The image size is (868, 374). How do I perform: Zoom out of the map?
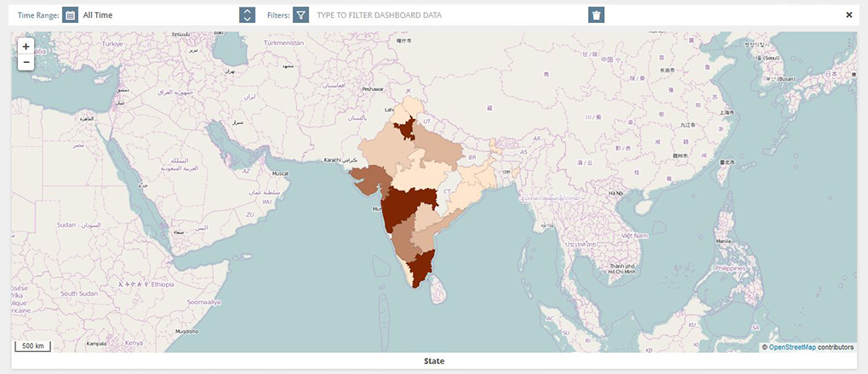tap(26, 62)
